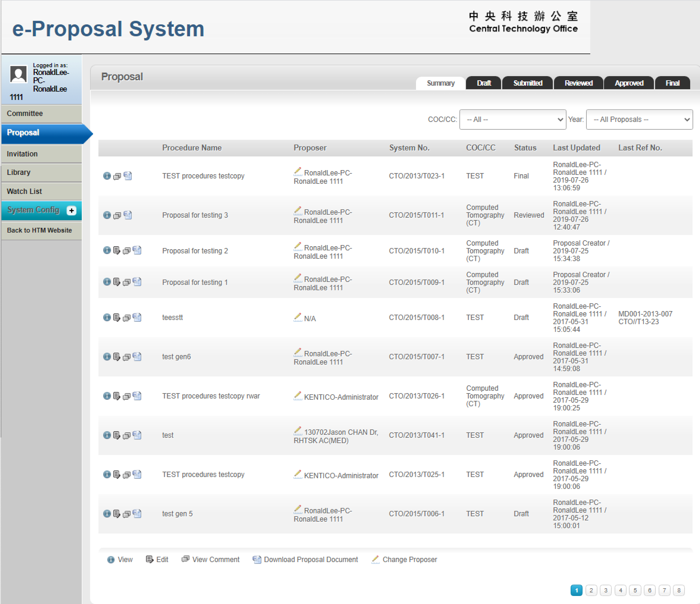Viewport: 700px width, 604px height.
Task: Download document for TEST procedures testcopy Final row
Action: [x=128, y=176]
